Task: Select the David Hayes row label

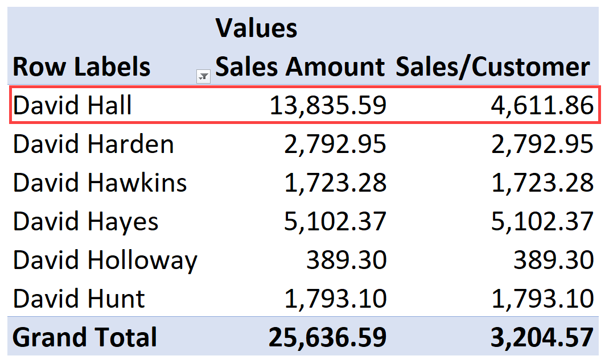Action: pos(86,221)
